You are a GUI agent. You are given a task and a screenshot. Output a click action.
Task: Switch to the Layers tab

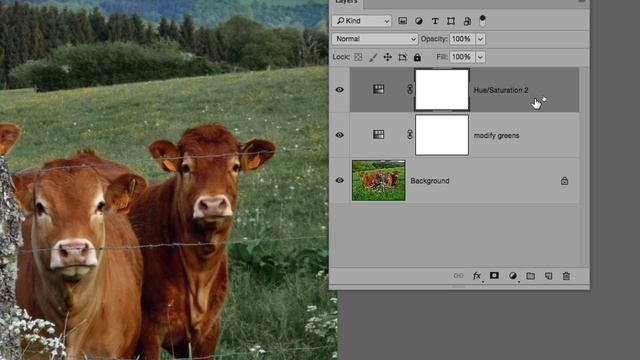click(x=347, y=2)
